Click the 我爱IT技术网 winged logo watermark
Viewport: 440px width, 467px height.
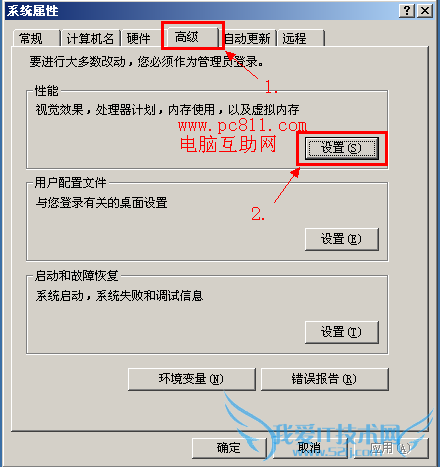pos(330,432)
